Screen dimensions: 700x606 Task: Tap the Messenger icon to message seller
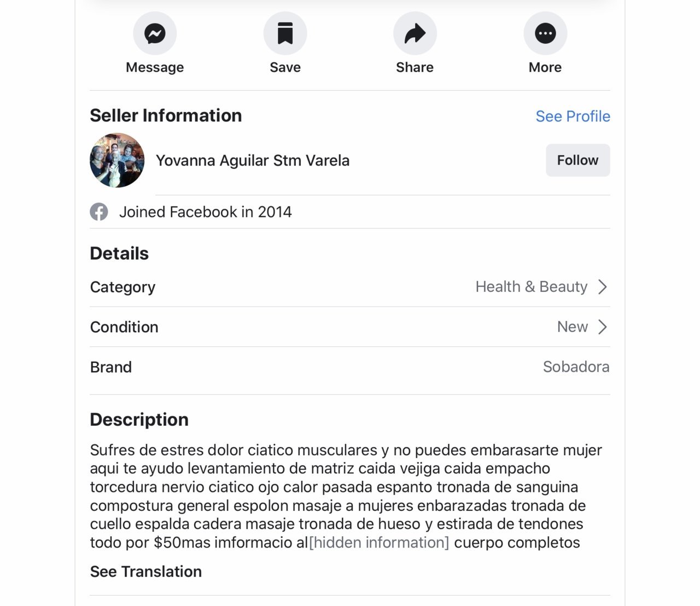(x=155, y=33)
